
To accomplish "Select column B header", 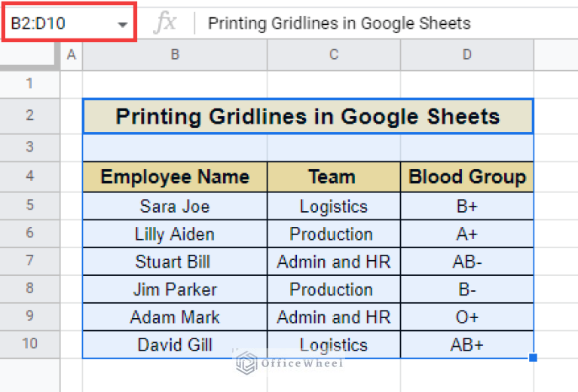I will (x=175, y=55).
